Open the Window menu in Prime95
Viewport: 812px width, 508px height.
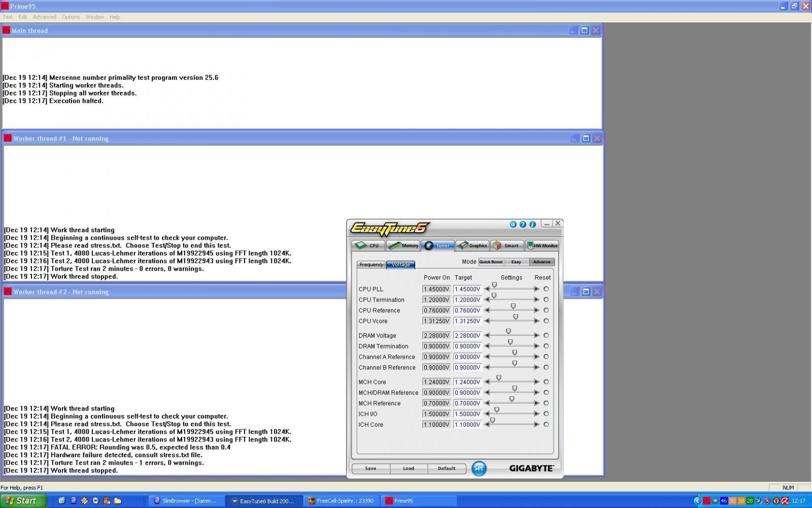[x=95, y=17]
